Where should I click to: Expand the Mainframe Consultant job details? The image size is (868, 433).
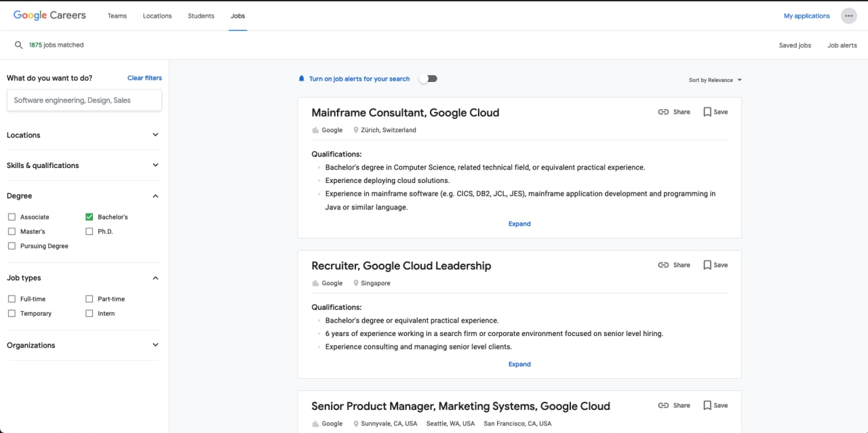click(519, 224)
